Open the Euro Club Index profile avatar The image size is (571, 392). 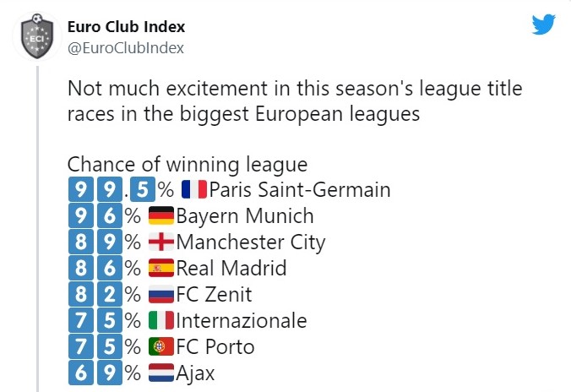tap(37, 36)
